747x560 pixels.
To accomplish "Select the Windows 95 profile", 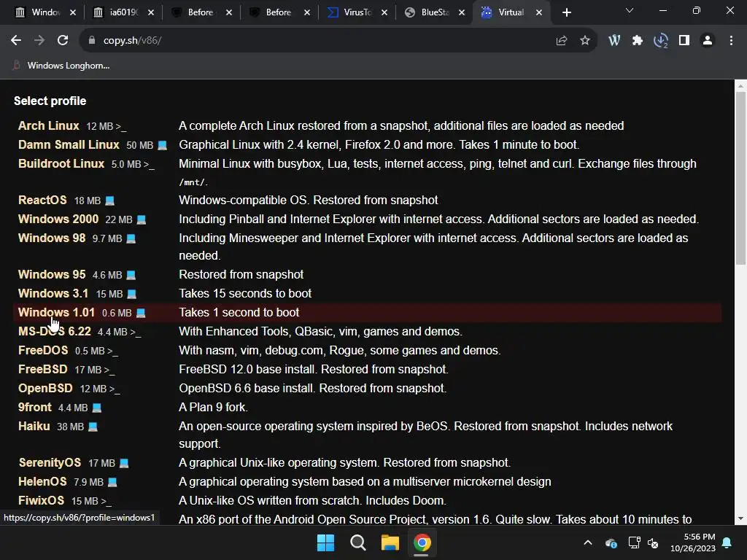I will point(52,275).
